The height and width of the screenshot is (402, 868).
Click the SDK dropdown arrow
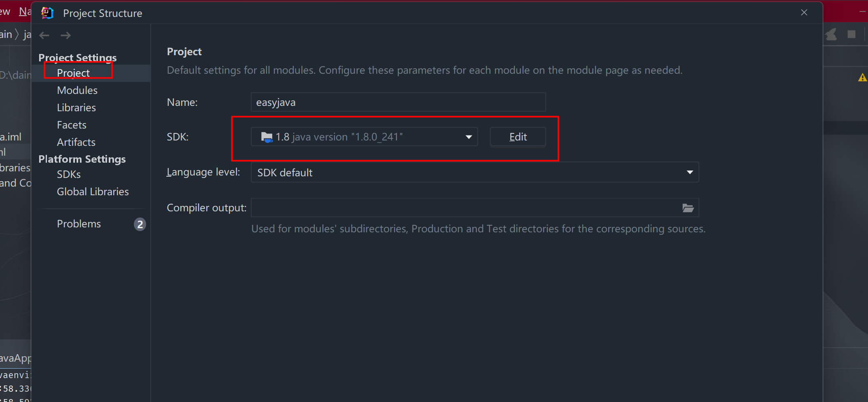(469, 137)
